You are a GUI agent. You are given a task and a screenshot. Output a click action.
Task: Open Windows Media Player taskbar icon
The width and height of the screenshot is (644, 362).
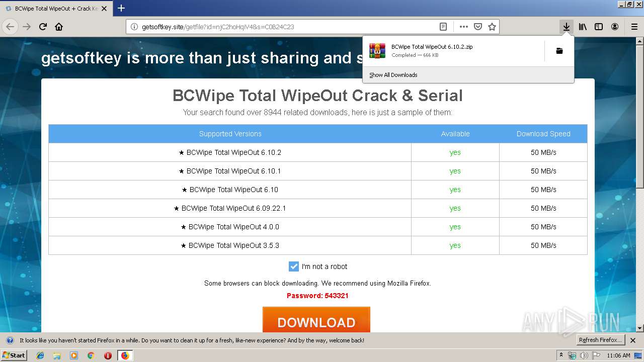click(74, 355)
